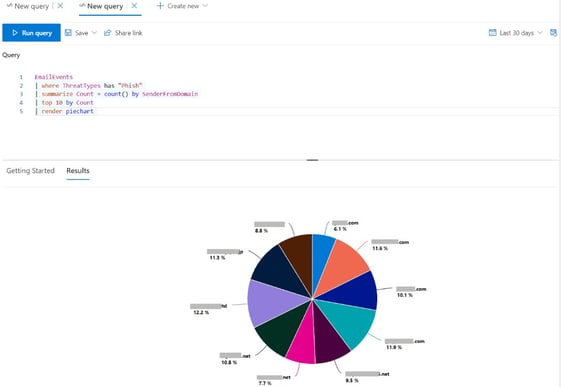Click the pane splitter handle above Results
The height and width of the screenshot is (387, 561).
tap(312, 160)
